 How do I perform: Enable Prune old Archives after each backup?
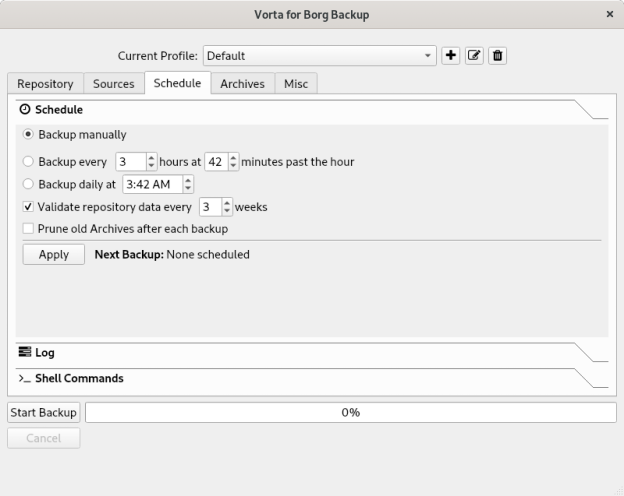point(28,229)
